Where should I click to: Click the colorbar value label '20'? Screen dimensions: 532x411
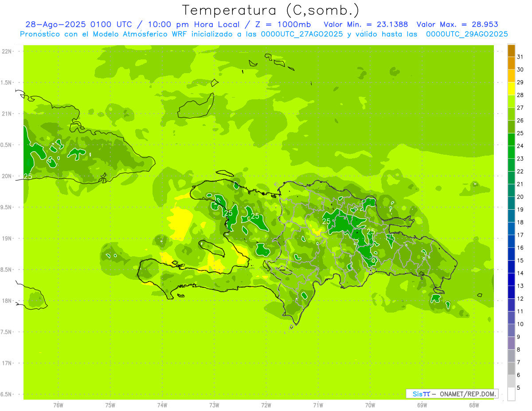[x=520, y=197]
